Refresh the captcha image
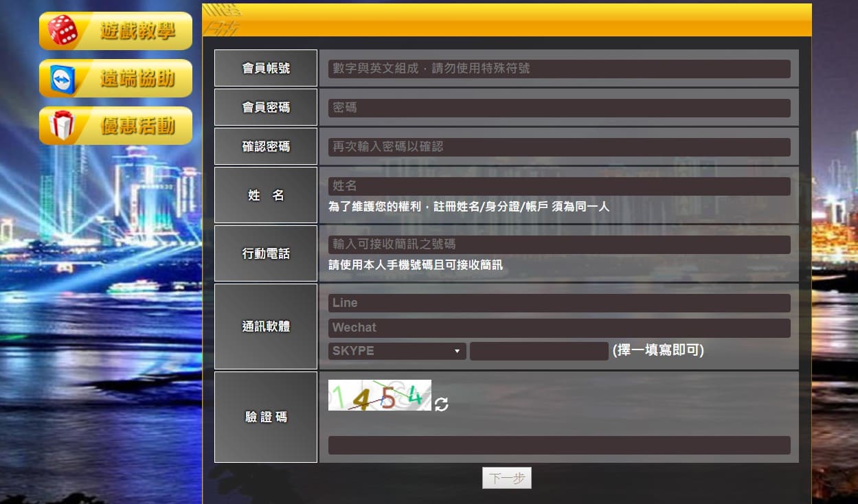Image resolution: width=858 pixels, height=504 pixels. coord(441,404)
